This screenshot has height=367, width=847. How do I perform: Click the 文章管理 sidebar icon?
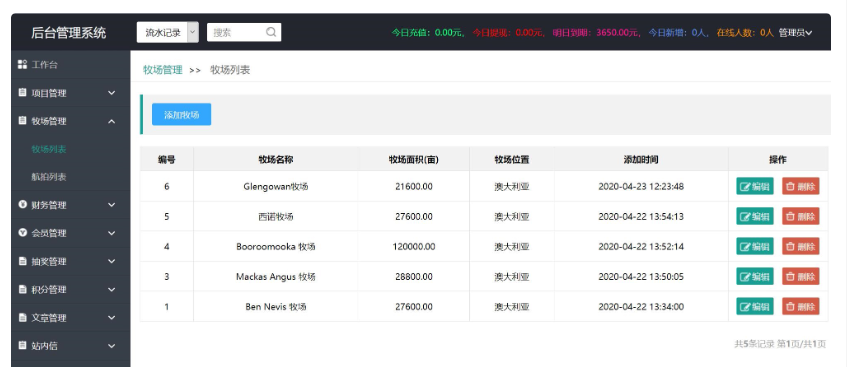point(22,317)
